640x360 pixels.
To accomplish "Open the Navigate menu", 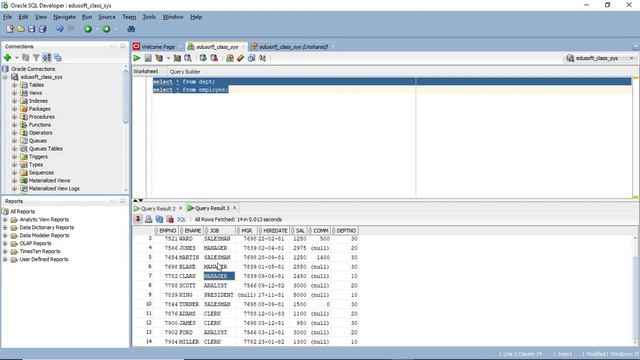I will tap(64, 17).
